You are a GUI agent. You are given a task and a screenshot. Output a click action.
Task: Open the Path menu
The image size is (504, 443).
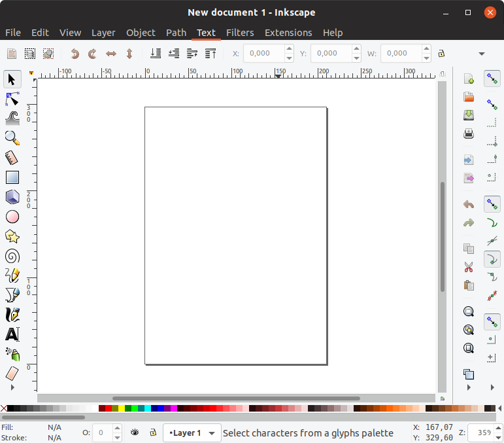tap(176, 33)
